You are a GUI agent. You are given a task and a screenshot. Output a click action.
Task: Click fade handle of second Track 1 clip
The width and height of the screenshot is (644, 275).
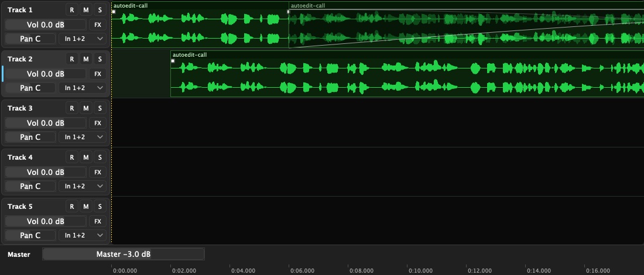288,12
